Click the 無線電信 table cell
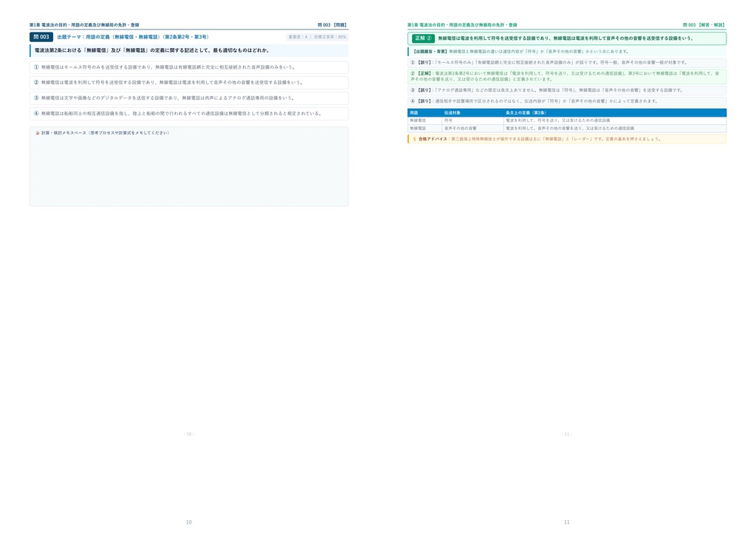Viewport: 756px width, 535px height. [x=425, y=120]
